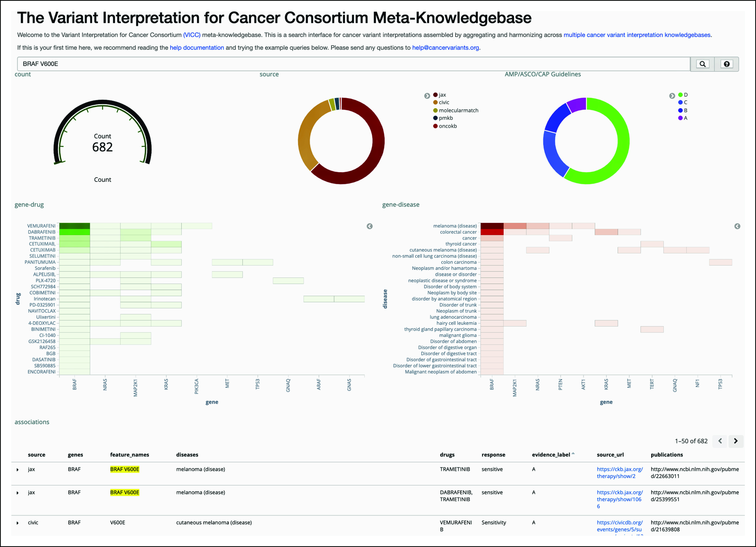The width and height of the screenshot is (756, 547).
Task: Click the TRAMETINIB drug axis label
Action: 42,238
